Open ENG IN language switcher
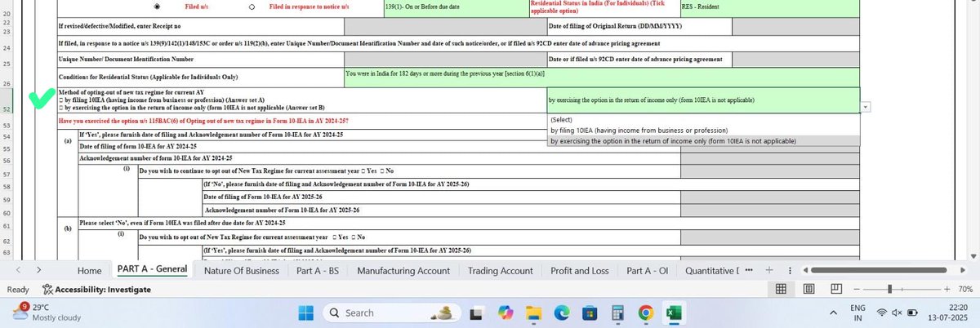 (858, 313)
